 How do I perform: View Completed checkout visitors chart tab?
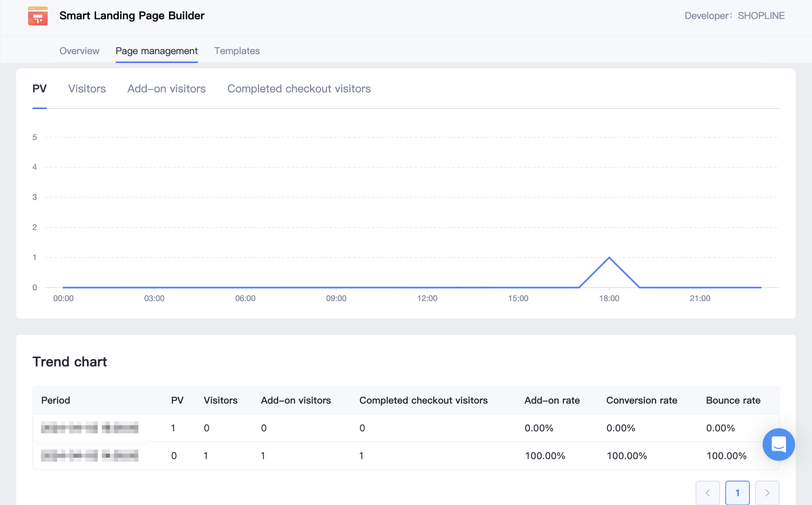pos(299,89)
